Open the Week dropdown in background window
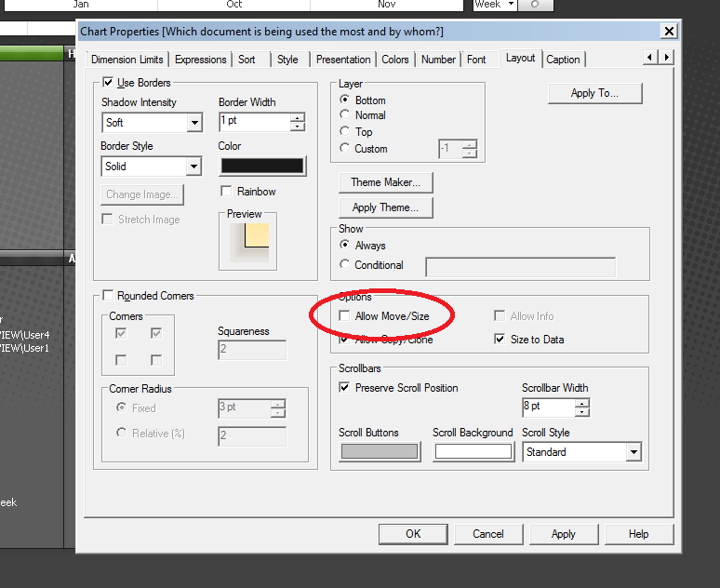The height and width of the screenshot is (588, 720). [511, 4]
